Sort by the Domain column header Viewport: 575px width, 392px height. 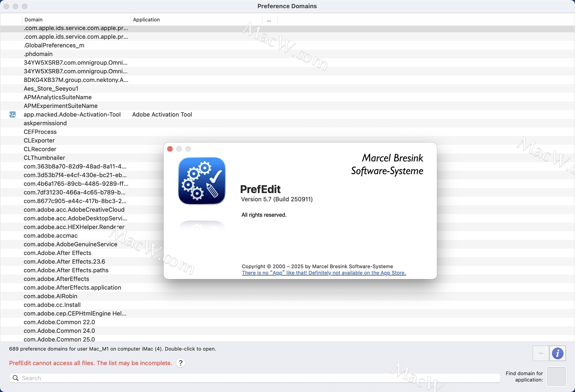point(76,20)
